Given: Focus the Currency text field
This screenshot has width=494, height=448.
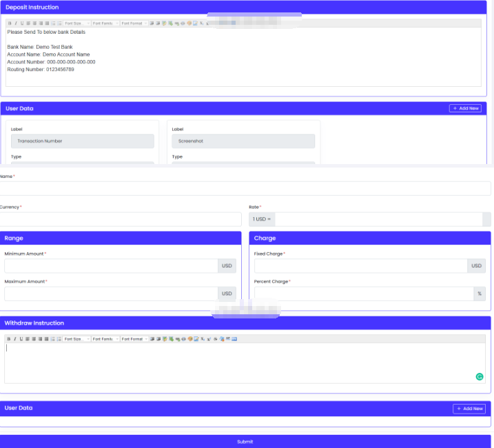Looking at the screenshot, I should pos(120,219).
